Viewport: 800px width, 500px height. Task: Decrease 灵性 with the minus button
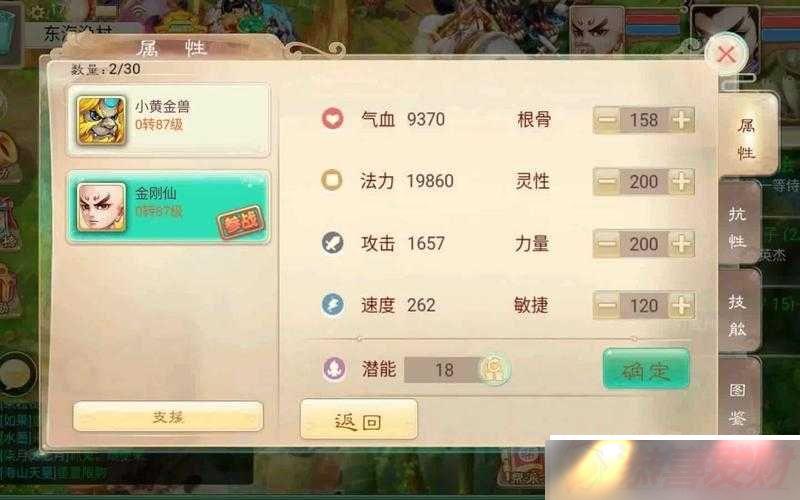pyautogui.click(x=607, y=182)
